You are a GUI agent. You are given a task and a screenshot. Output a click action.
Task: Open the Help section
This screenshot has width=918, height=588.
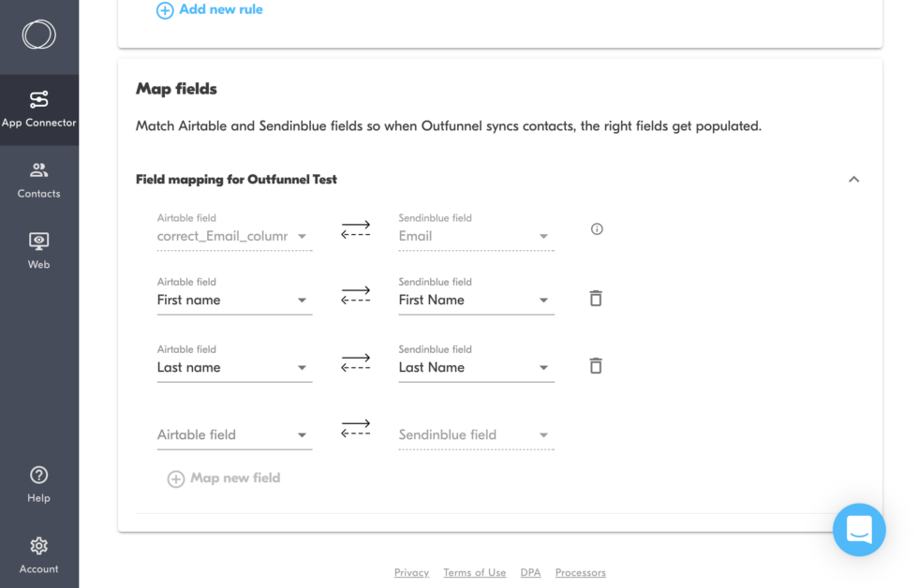click(x=38, y=483)
